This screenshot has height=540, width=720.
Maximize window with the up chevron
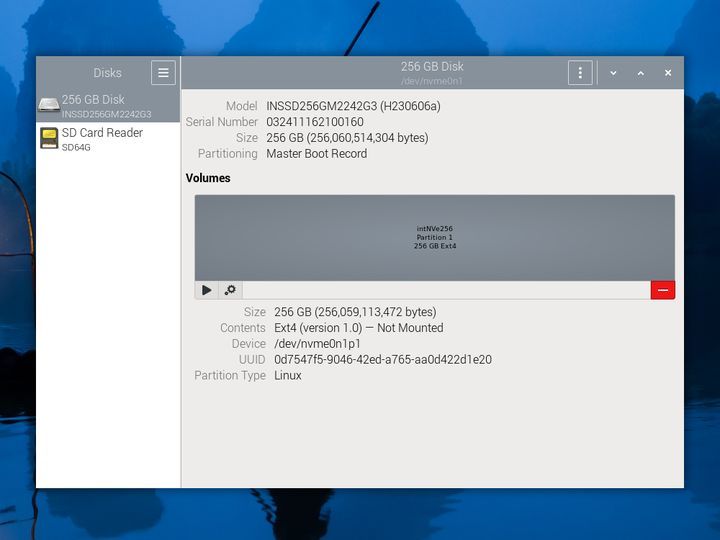pyautogui.click(x=641, y=73)
